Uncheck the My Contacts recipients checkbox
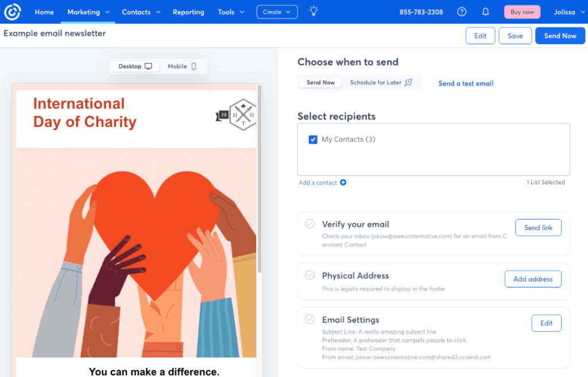This screenshot has height=377, width=588. [312, 139]
